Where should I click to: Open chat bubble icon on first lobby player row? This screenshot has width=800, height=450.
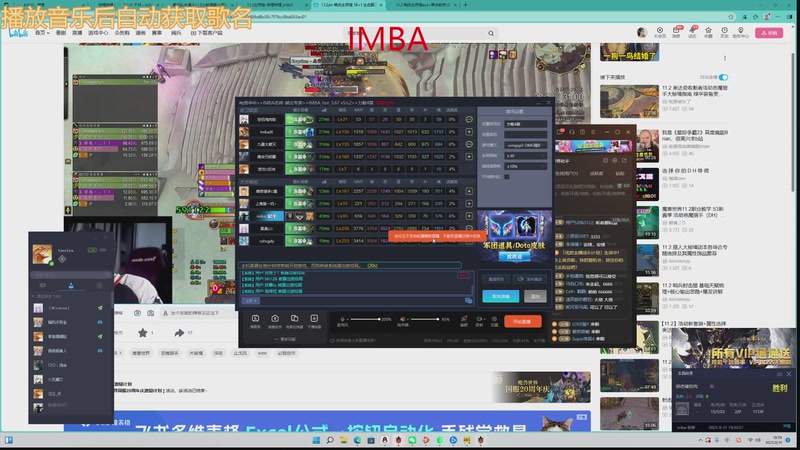469,119
